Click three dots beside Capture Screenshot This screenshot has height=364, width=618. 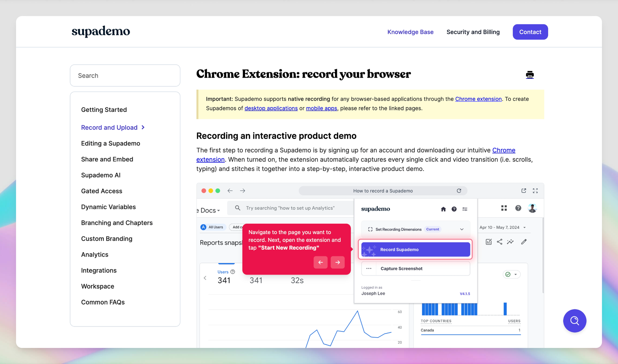pyautogui.click(x=369, y=269)
